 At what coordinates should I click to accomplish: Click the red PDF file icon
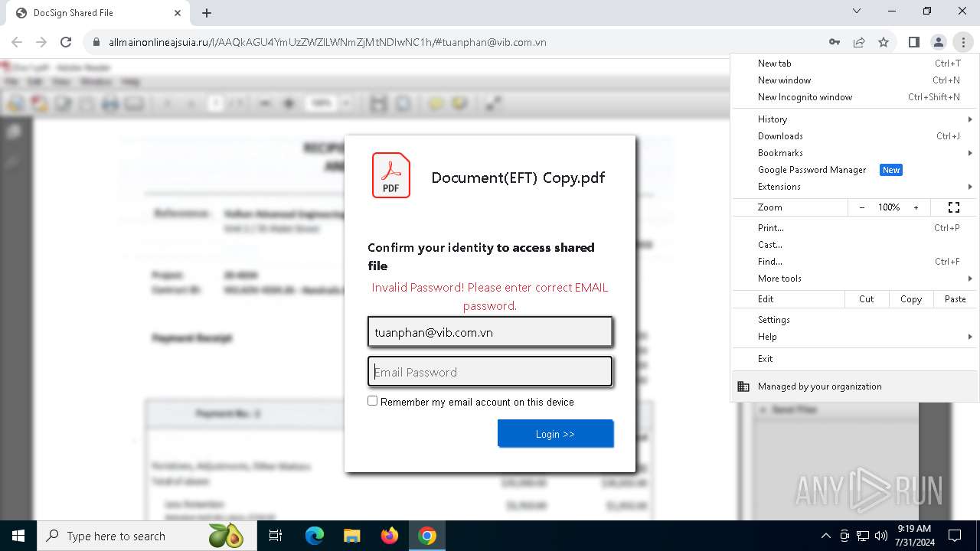pos(391,175)
